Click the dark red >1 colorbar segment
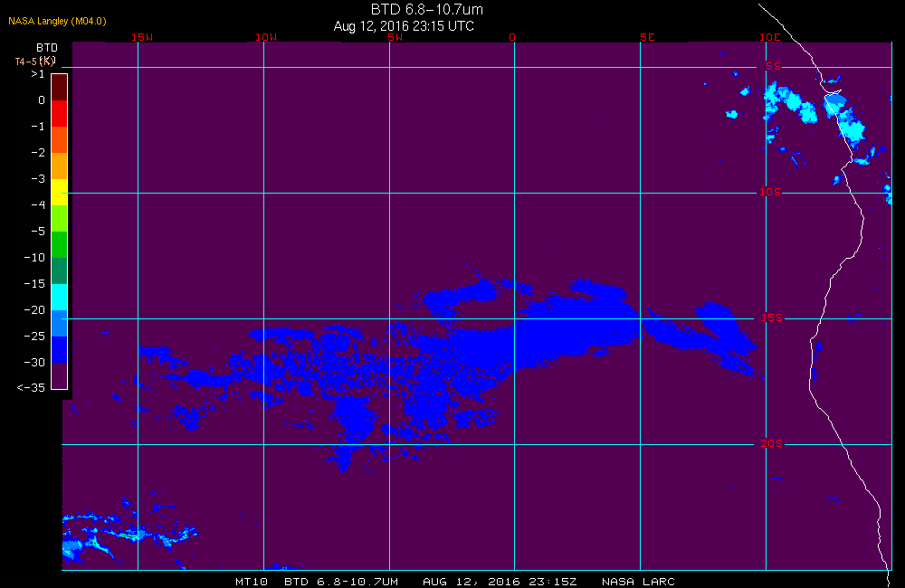The height and width of the screenshot is (588, 905). tap(60, 87)
